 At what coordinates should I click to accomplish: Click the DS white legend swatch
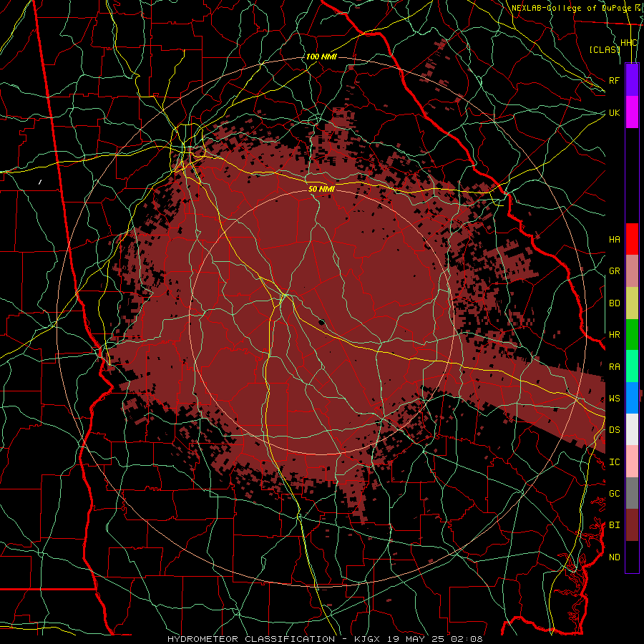point(632,429)
